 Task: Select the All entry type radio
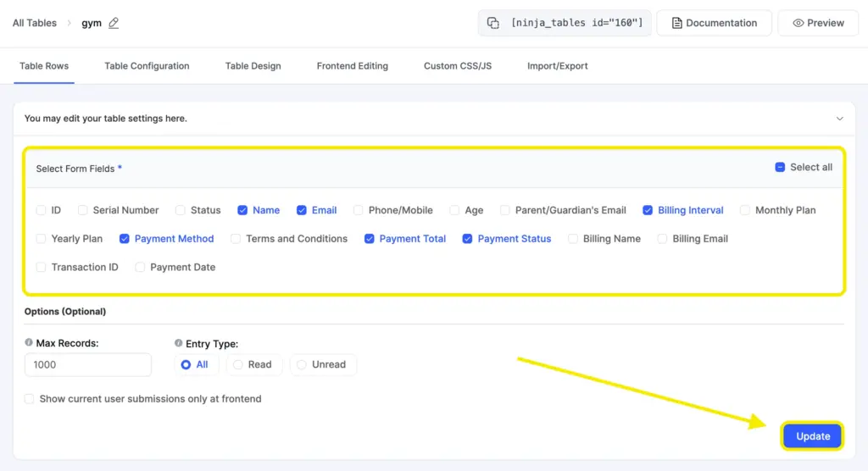[x=186, y=365]
